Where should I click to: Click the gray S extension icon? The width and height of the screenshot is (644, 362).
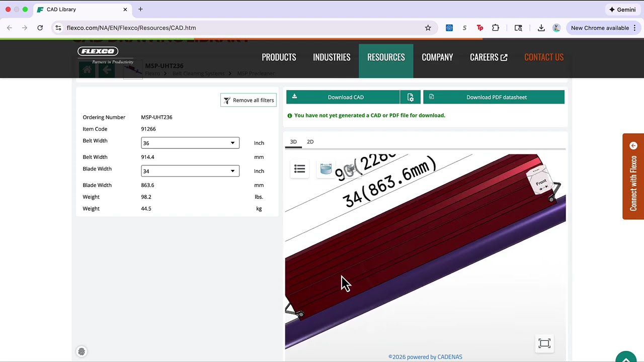click(x=464, y=28)
